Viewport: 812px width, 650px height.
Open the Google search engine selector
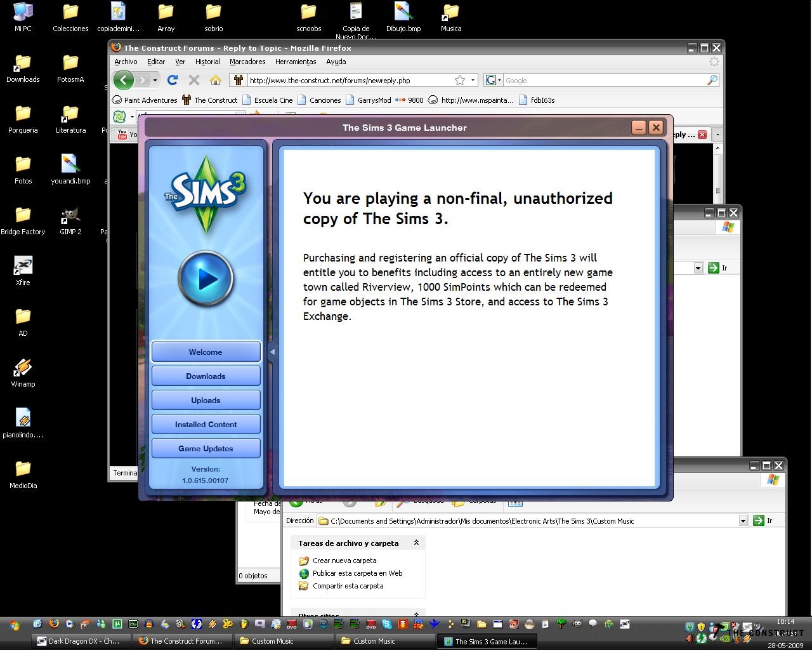point(493,80)
